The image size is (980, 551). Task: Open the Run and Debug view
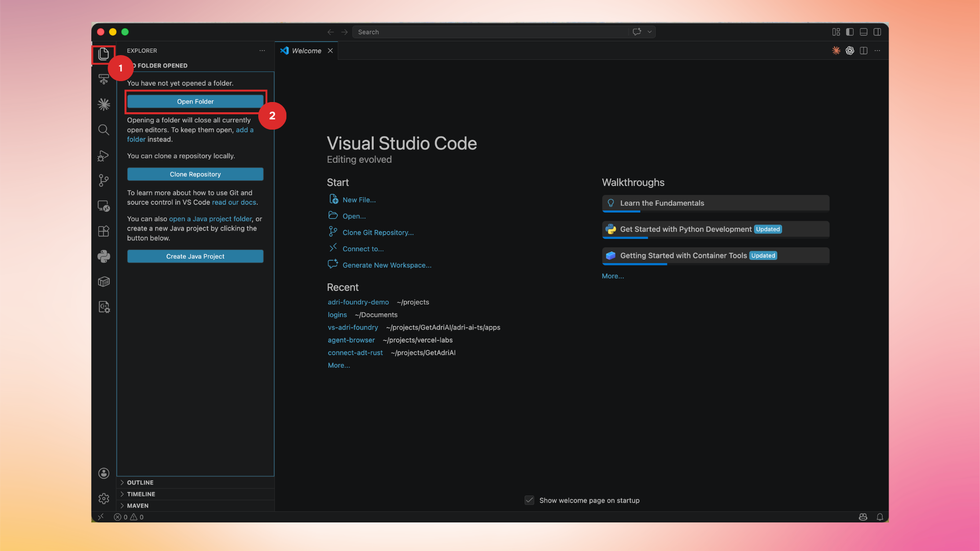(104, 155)
